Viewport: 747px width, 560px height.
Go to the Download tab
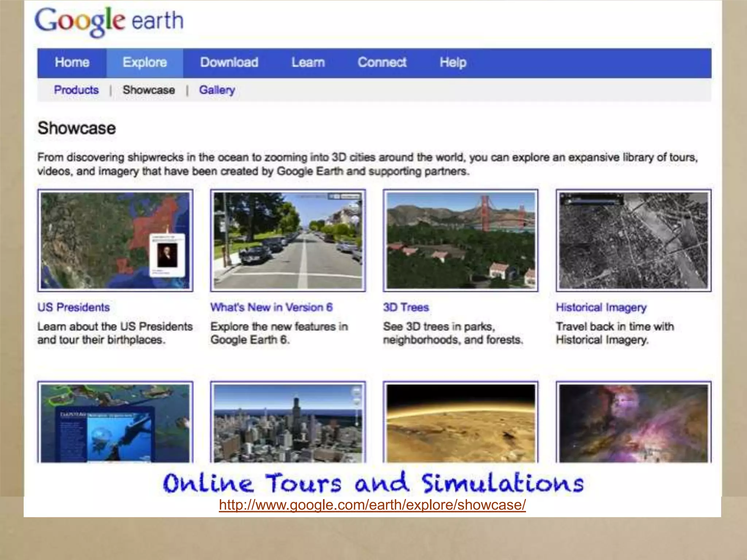point(229,63)
